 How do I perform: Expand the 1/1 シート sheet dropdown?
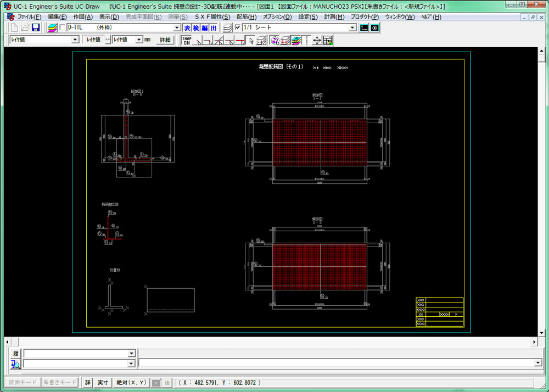point(352,27)
